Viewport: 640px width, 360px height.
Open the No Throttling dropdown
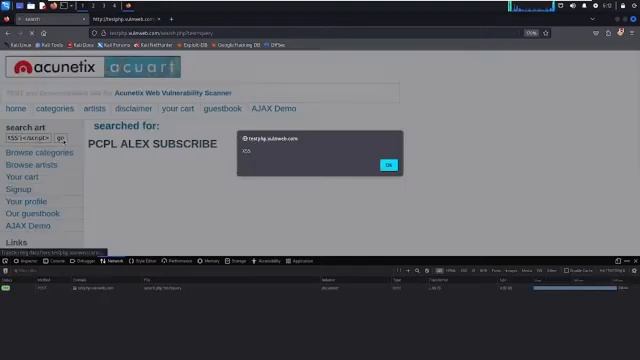[x=613, y=270]
